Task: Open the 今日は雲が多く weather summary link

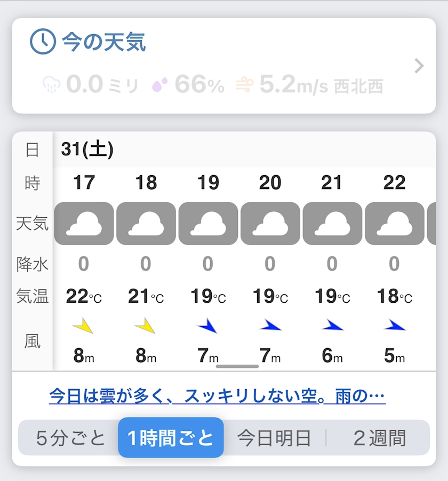Action: (217, 396)
